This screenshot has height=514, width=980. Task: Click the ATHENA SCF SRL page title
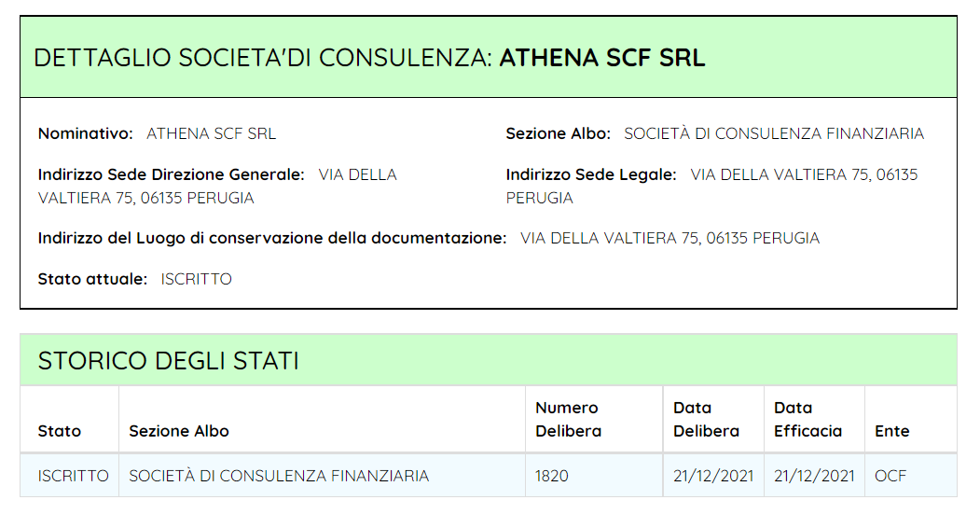point(601,58)
